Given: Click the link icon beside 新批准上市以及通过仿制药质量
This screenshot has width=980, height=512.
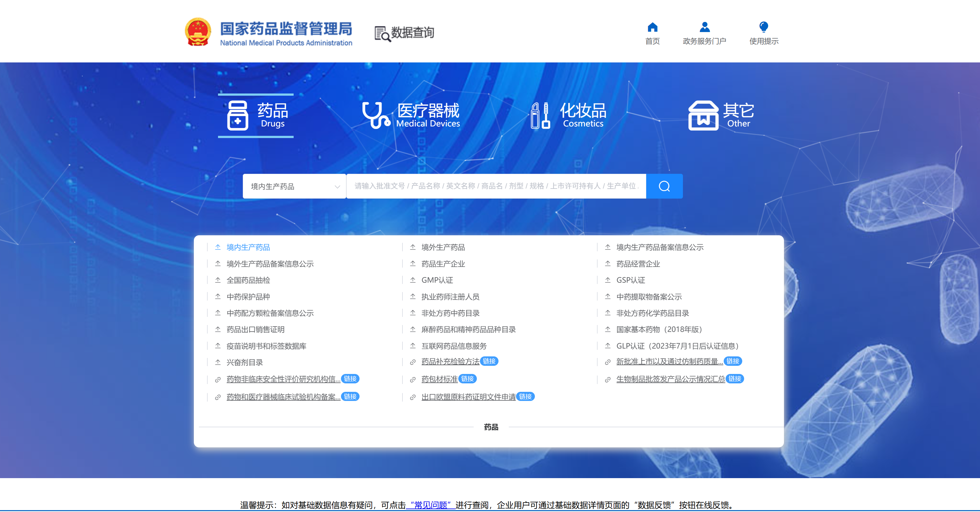Looking at the screenshot, I should tap(608, 362).
